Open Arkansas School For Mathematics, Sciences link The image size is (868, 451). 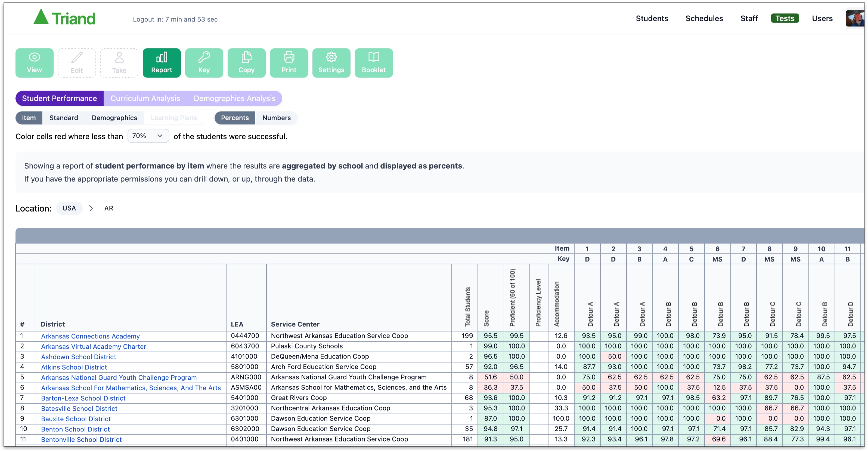click(131, 388)
